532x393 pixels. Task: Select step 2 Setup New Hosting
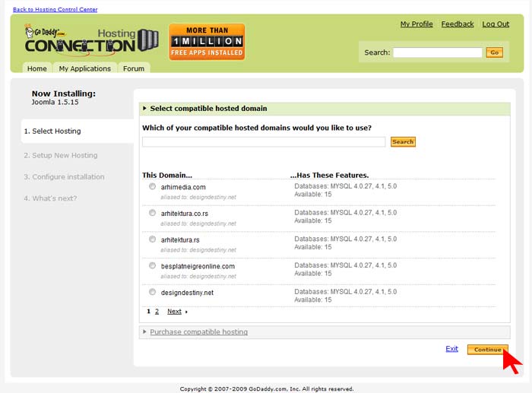[x=61, y=155]
